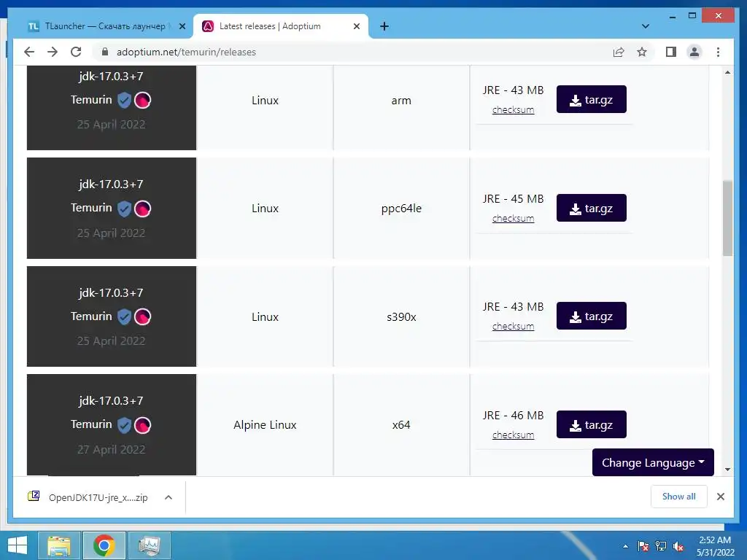Click blue shield badge in s390x row
Image resolution: width=747 pixels, height=560 pixels.
click(124, 317)
